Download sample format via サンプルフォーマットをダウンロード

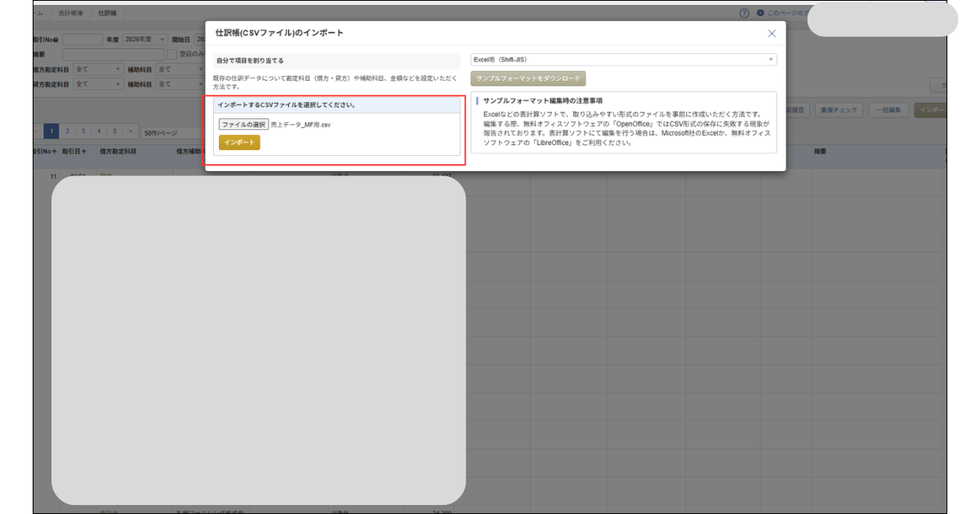[528, 78]
